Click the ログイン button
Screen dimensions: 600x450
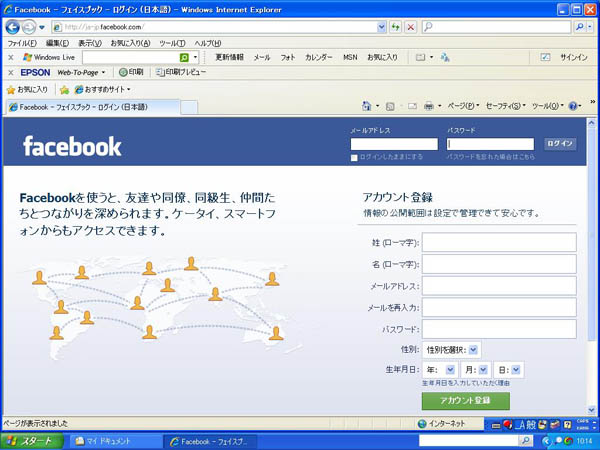[560, 144]
